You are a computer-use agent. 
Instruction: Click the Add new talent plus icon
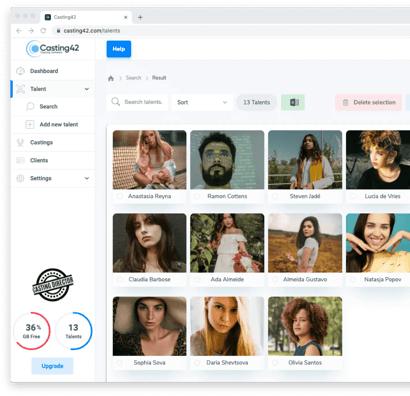click(x=30, y=124)
